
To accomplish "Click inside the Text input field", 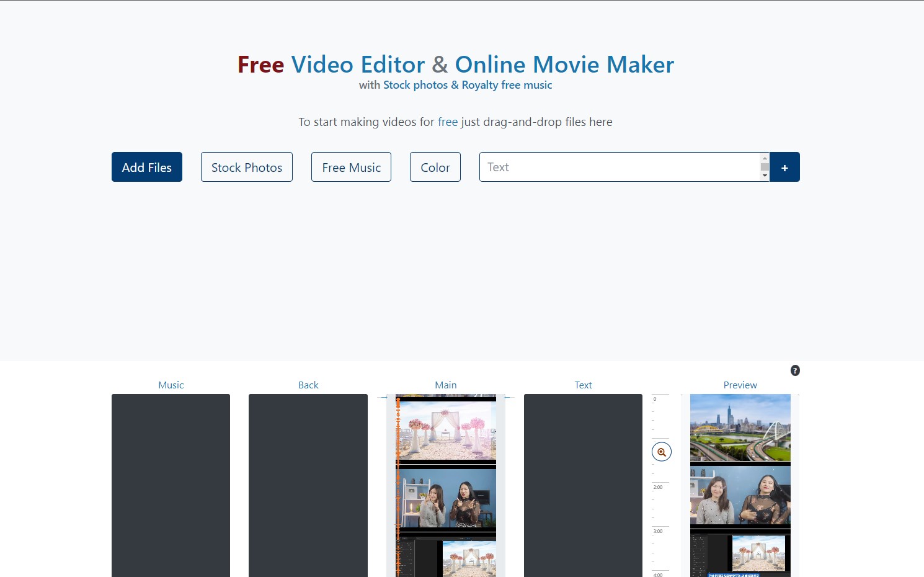I will point(619,167).
